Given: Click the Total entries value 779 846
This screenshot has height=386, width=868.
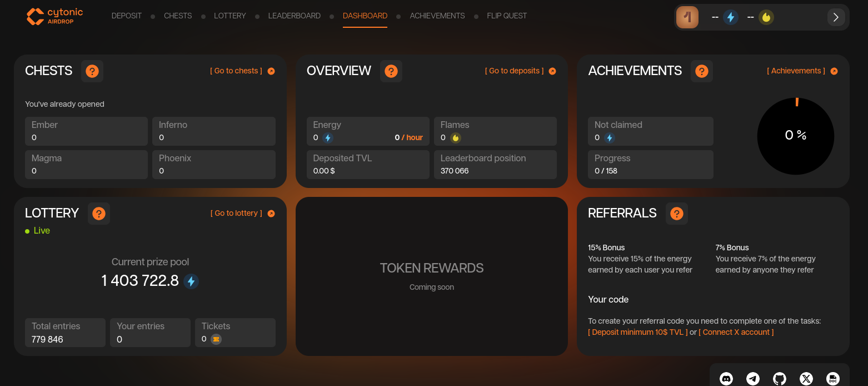Looking at the screenshot, I should tap(47, 340).
